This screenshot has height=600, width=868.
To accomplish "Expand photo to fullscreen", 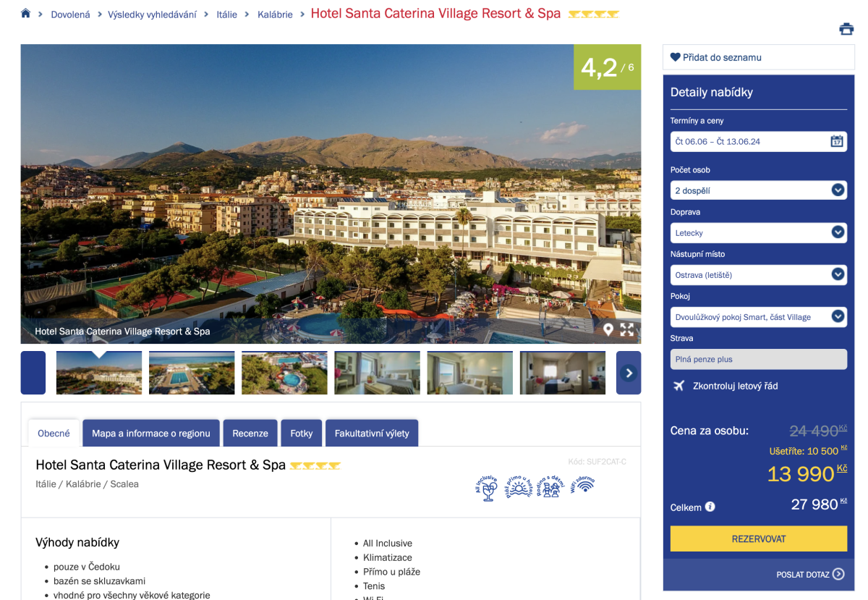I will 627,330.
